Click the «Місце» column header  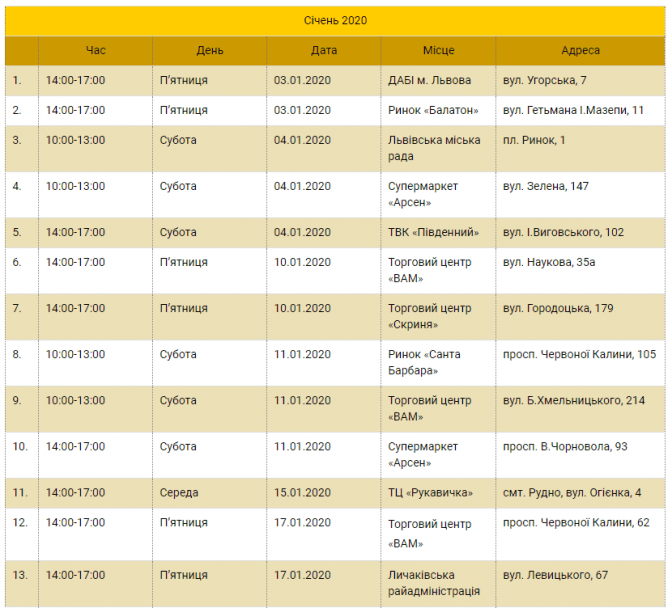pyautogui.click(x=438, y=50)
